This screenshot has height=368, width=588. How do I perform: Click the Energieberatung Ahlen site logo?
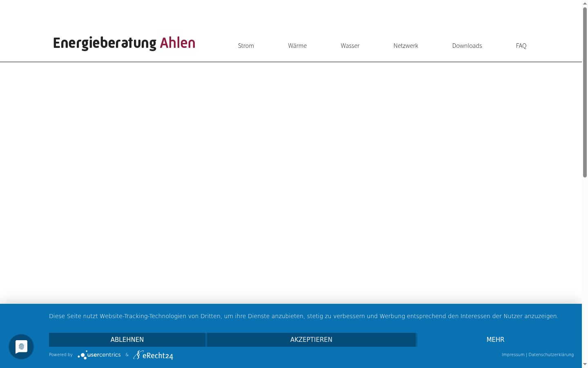pos(124,43)
